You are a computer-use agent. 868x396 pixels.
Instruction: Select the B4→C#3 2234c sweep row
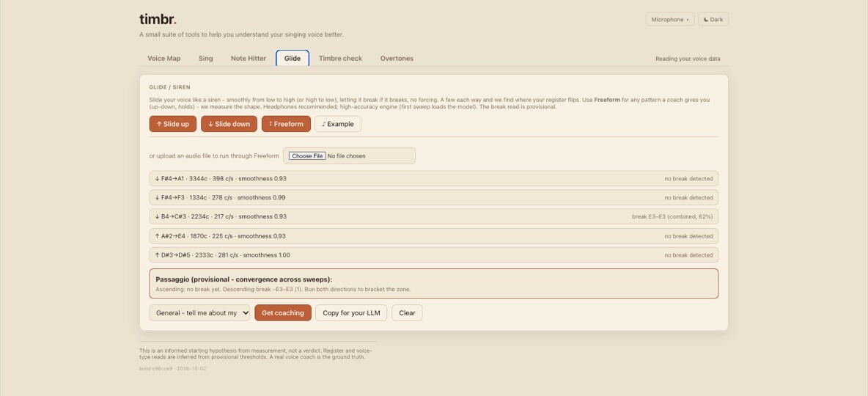click(433, 216)
